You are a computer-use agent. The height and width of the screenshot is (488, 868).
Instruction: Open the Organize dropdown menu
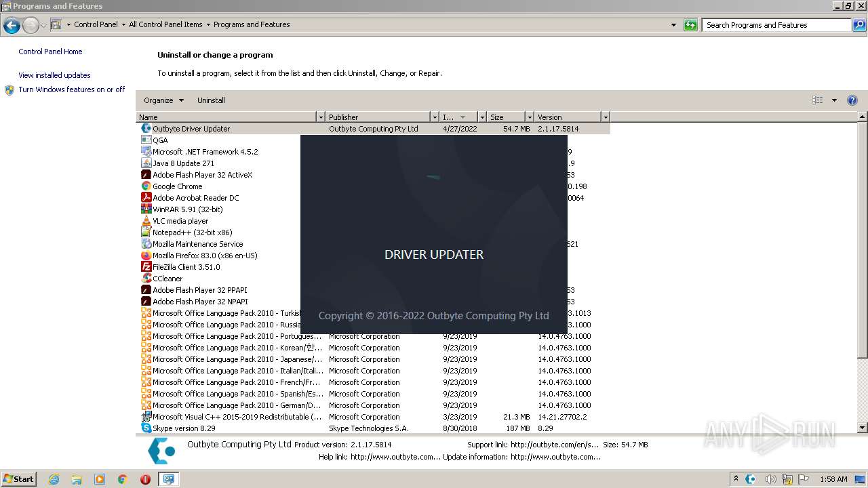point(163,100)
